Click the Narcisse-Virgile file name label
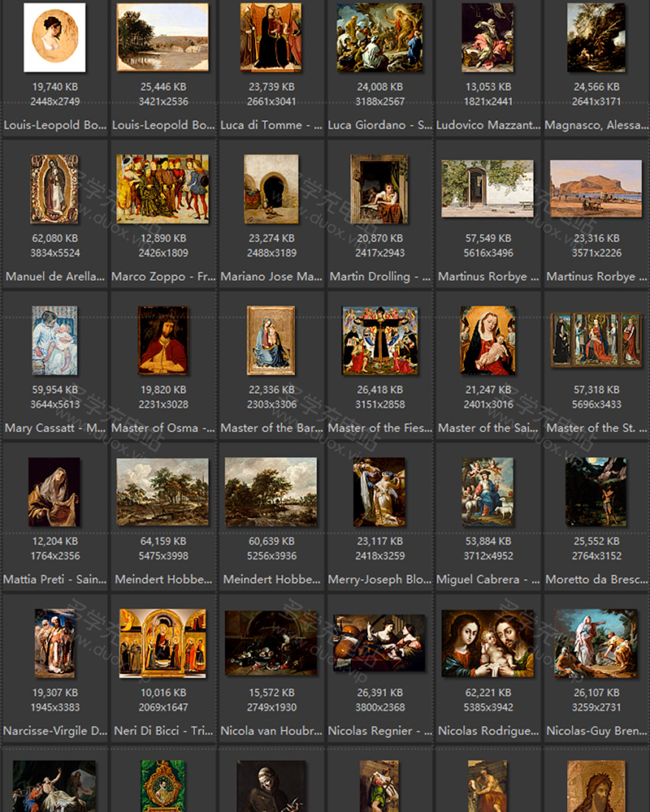This screenshot has height=812, width=650. click(54, 731)
